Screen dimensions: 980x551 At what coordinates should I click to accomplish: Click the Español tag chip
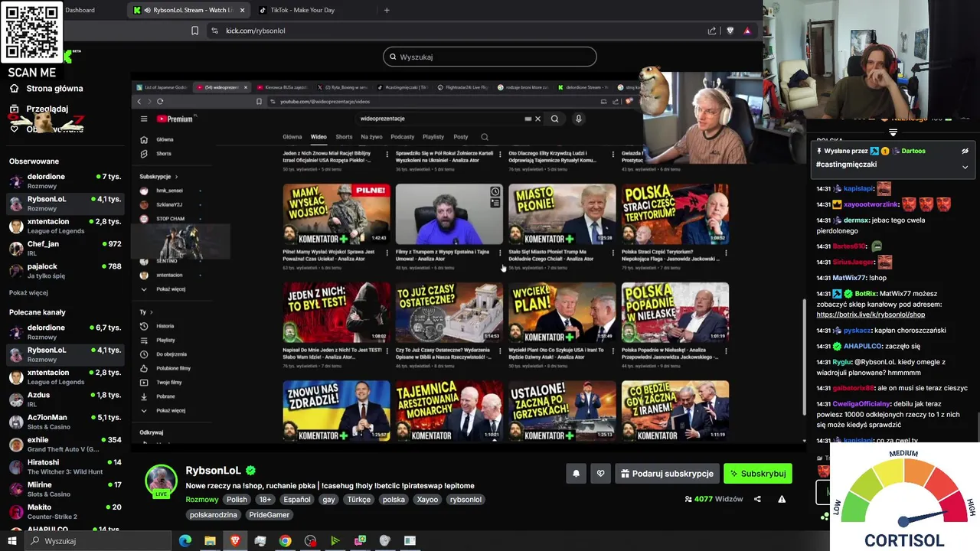[x=297, y=499]
